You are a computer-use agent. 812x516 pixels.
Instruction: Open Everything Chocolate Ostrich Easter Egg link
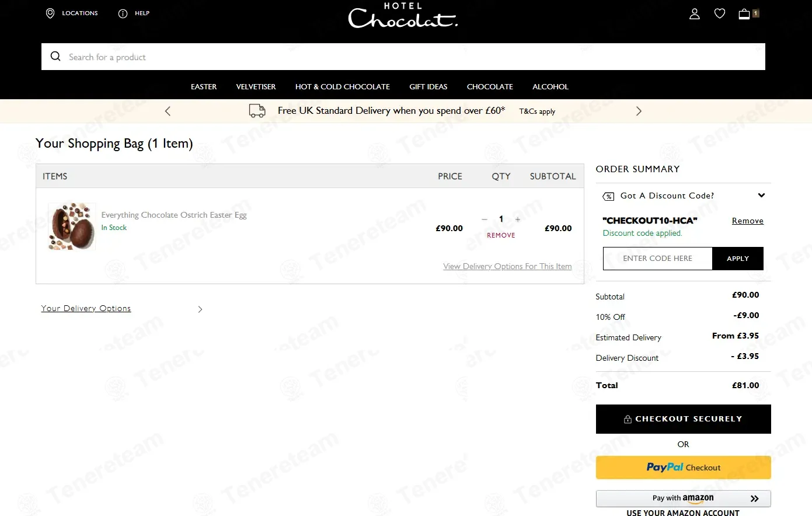point(174,215)
